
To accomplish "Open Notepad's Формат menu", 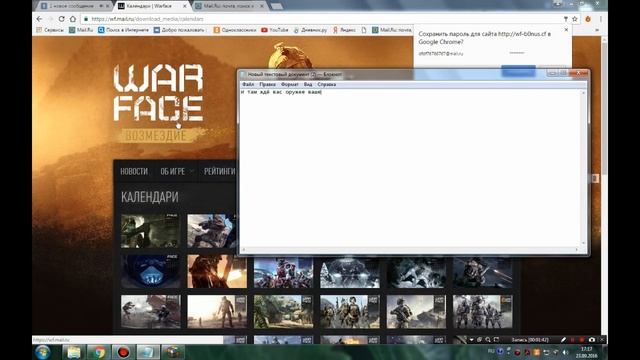I will [x=290, y=84].
